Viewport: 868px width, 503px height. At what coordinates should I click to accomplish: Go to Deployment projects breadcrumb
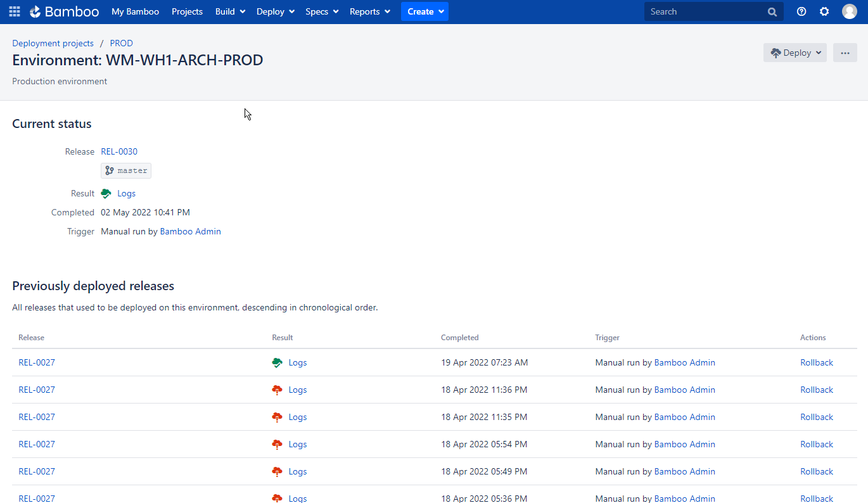click(x=53, y=43)
